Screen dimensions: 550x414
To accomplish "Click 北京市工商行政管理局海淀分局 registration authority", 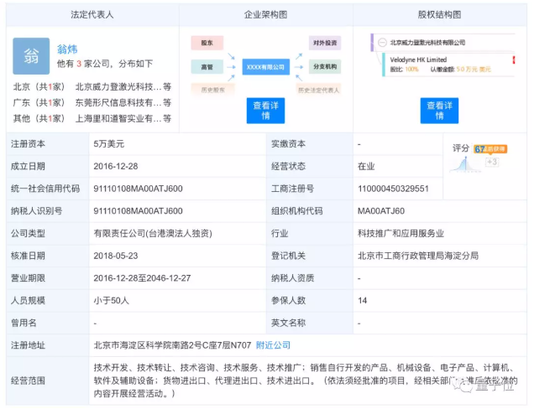I will [418, 256].
